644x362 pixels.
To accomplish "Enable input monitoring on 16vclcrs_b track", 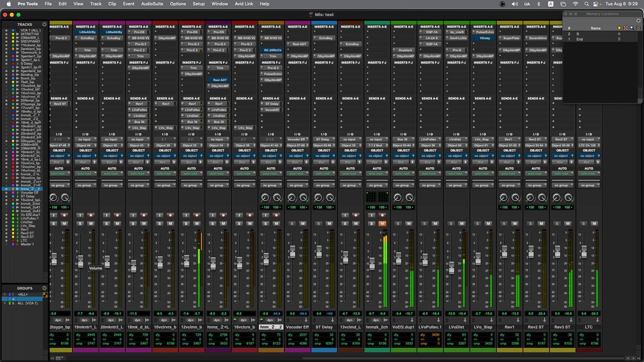I will [239, 215].
